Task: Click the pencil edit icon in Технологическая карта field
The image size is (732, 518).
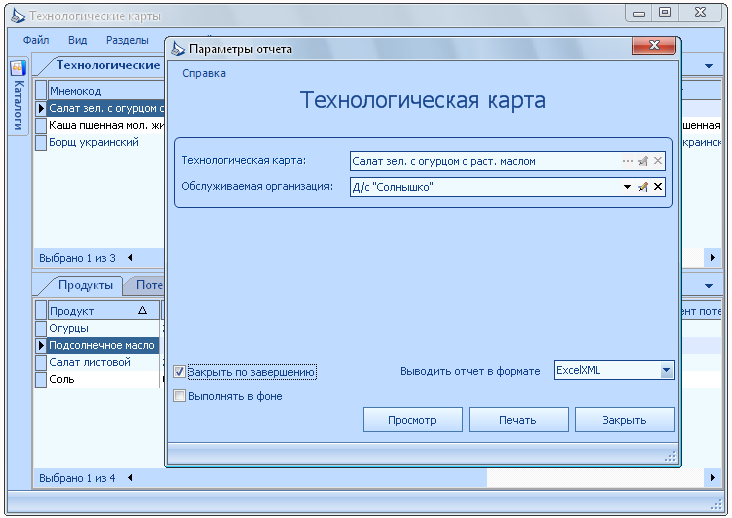Action: pyautogui.click(x=643, y=161)
